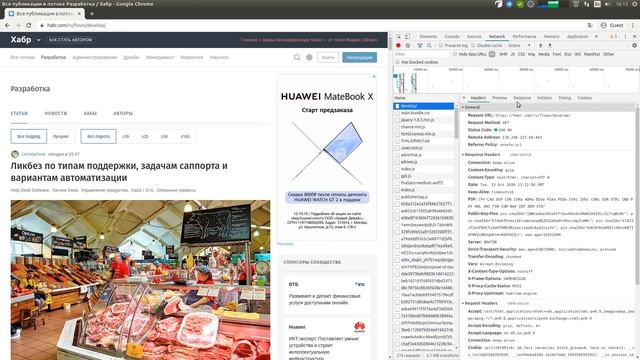Open the Response tab of the request

coord(522,98)
